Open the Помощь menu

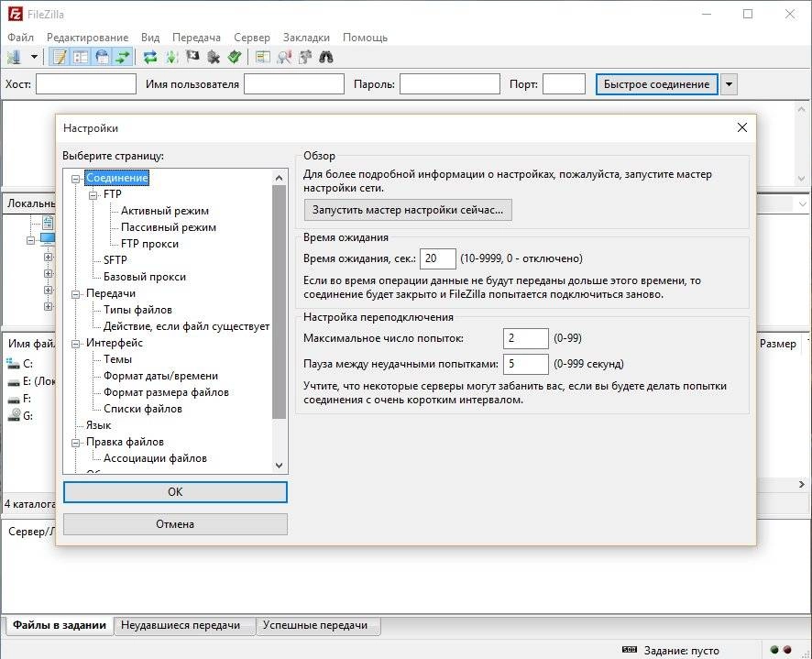[365, 38]
